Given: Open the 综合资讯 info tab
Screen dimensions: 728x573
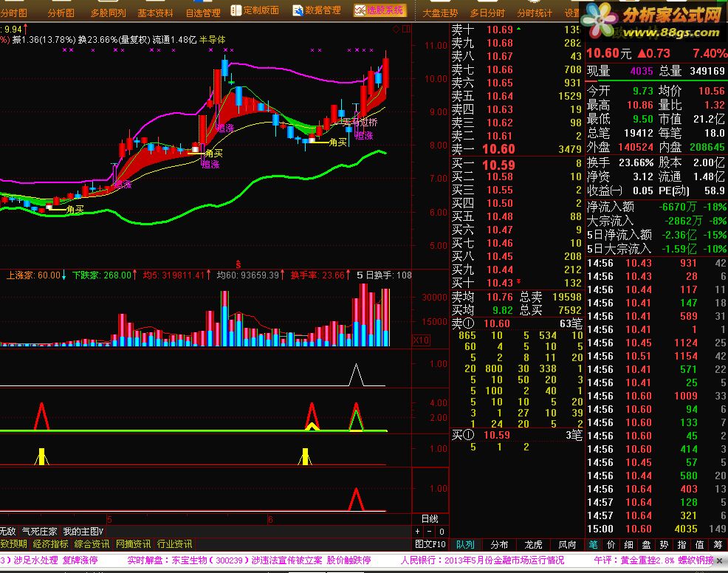Looking at the screenshot, I should pos(92,543).
